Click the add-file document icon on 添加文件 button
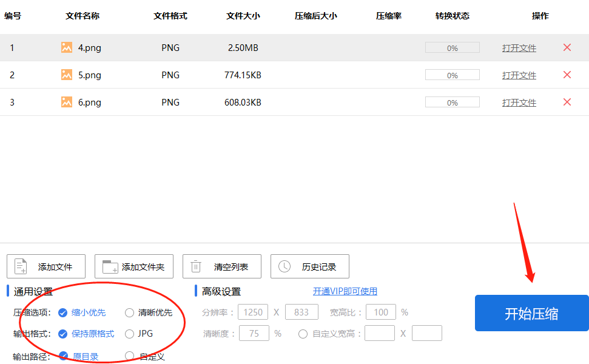 tap(22, 266)
